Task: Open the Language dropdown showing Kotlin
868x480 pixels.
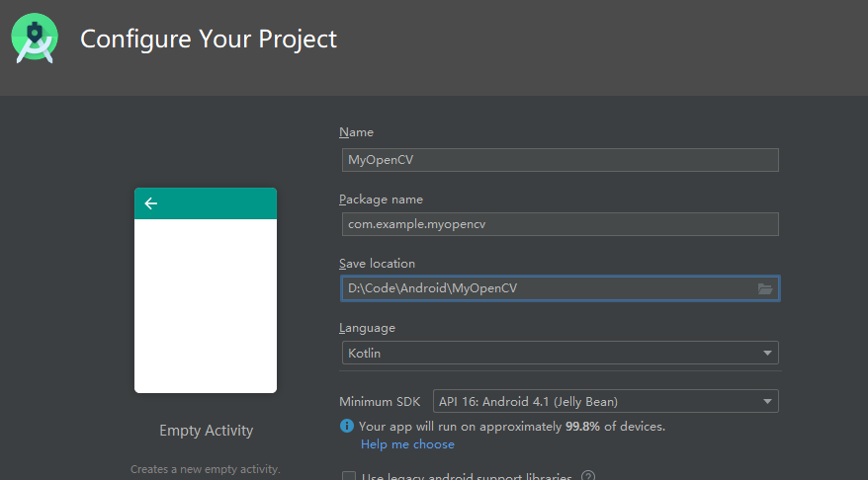Action: [560, 353]
